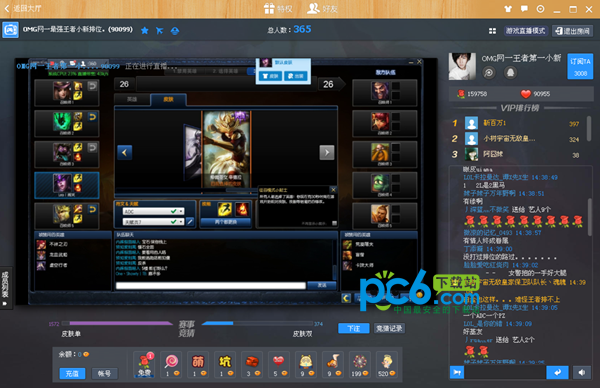Image resolution: width=600 pixels, height=388 pixels.
Task: Click the purple 皮肤单 betting bar
Action: pos(121,323)
